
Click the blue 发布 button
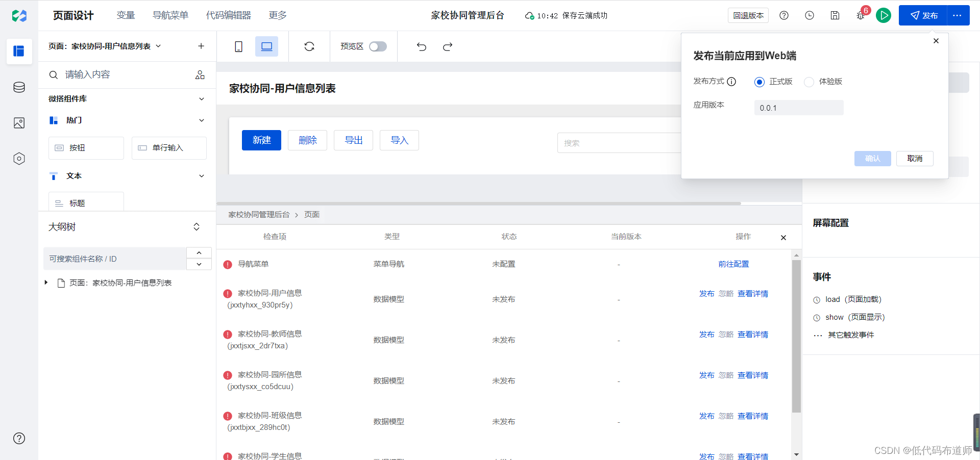pyautogui.click(x=923, y=15)
